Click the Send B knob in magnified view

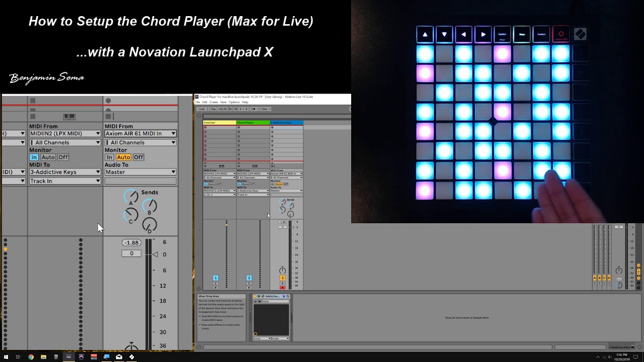[x=149, y=206]
